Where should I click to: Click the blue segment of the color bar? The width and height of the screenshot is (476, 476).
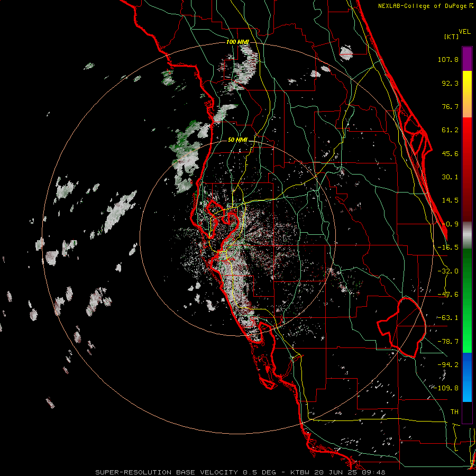467,377
